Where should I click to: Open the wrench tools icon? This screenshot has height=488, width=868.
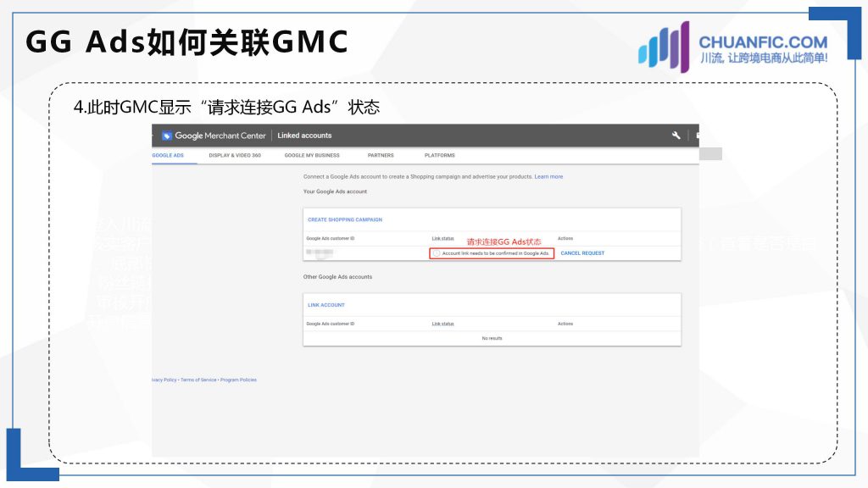[x=676, y=136]
